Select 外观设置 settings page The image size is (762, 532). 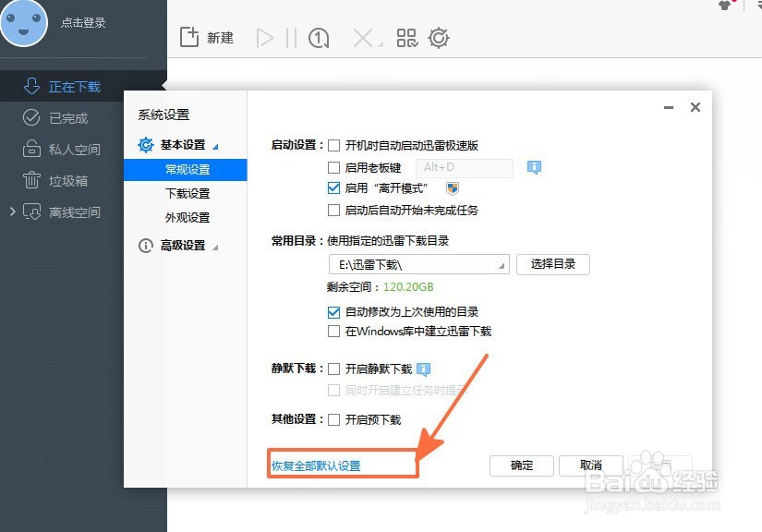coord(187,217)
